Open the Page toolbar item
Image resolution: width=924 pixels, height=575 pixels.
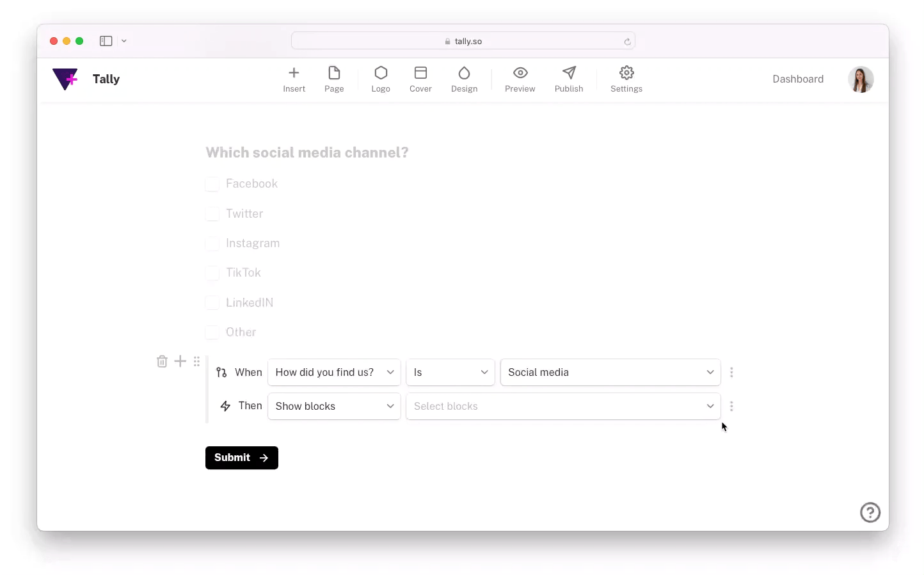334,79
